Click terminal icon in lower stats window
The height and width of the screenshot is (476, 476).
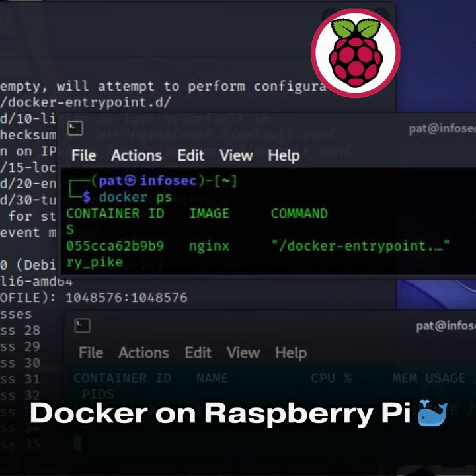point(82,326)
